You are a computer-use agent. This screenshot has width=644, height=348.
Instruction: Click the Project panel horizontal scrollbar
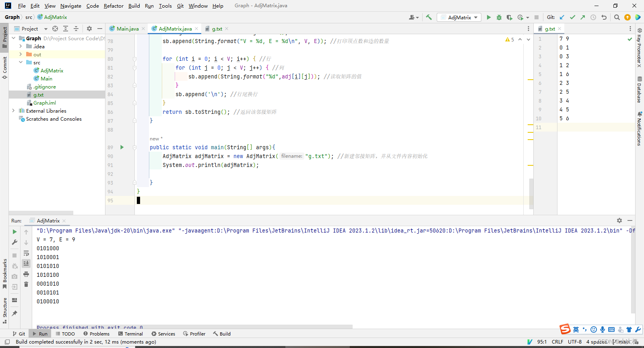[41, 212]
